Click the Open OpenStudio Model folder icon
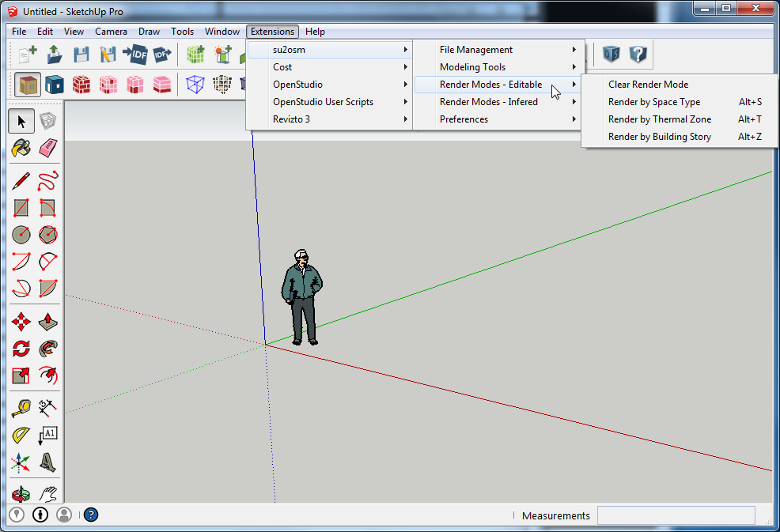780x532 pixels. click(55, 54)
